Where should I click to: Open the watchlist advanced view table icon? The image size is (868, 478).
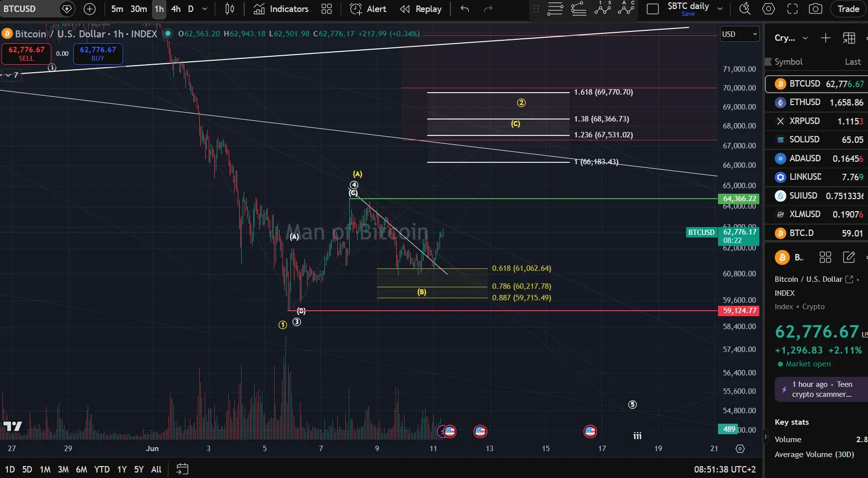pyautogui.click(x=849, y=38)
